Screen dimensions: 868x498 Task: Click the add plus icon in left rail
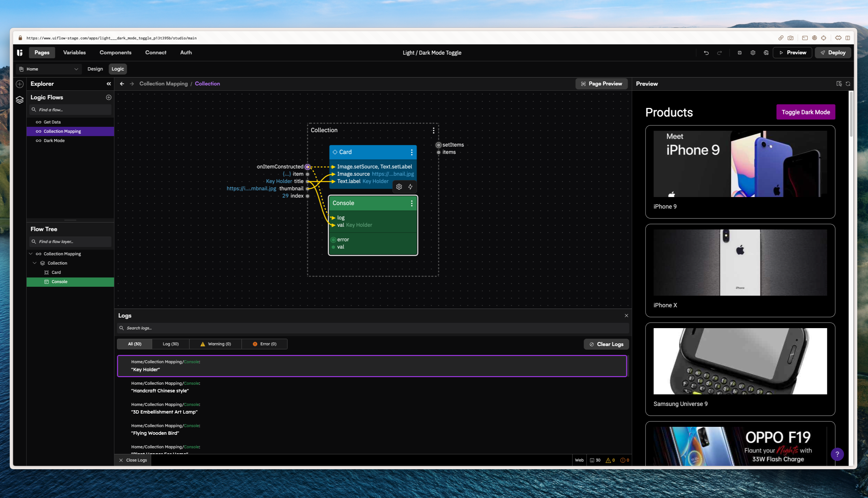[20, 84]
